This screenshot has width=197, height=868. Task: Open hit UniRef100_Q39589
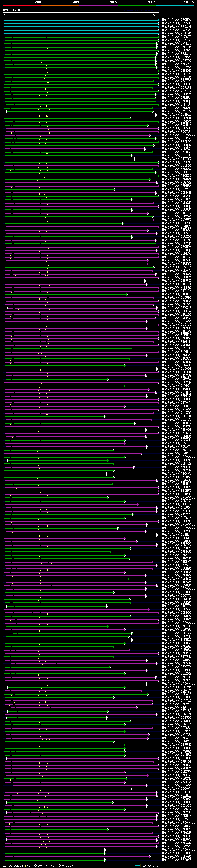pos(177,23)
